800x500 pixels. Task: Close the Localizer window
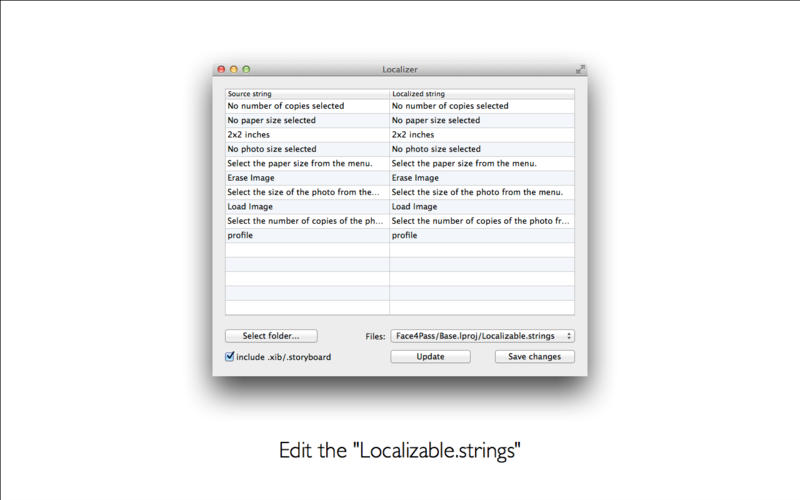(221, 69)
